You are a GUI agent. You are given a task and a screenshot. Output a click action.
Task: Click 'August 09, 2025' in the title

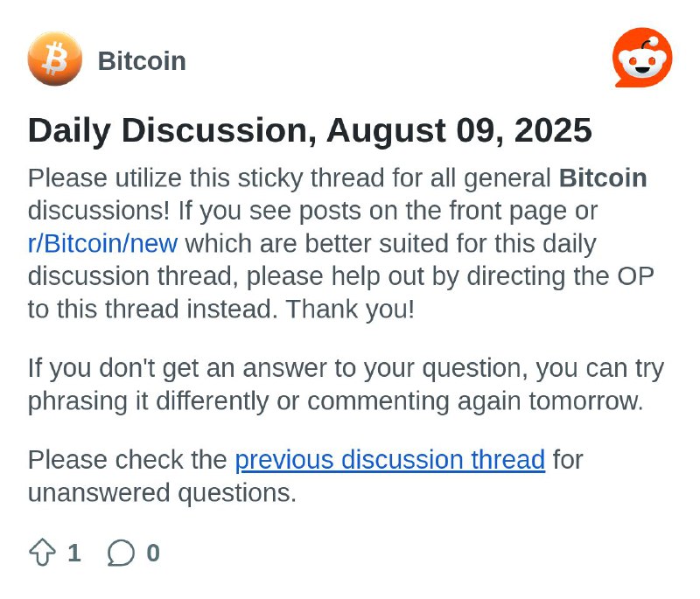pos(459,130)
